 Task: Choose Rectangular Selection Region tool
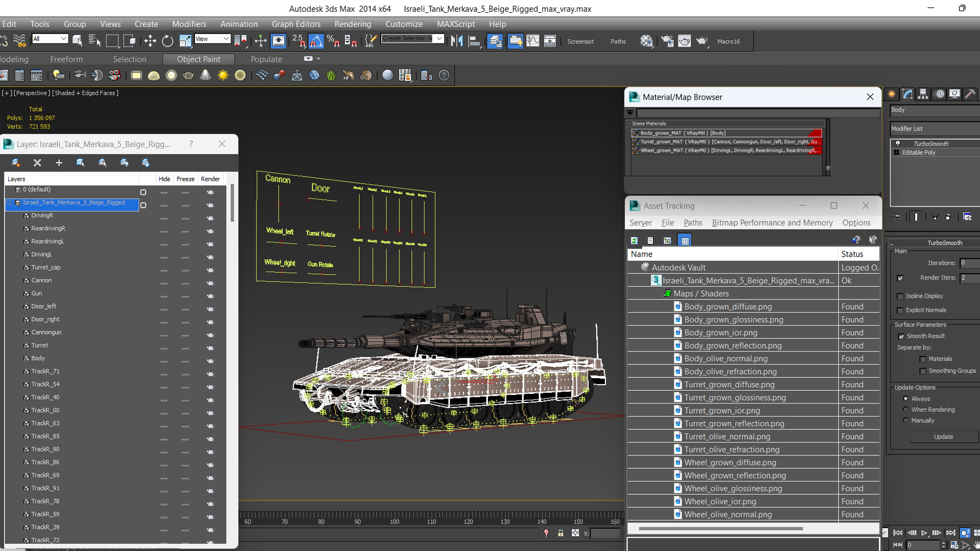112,41
